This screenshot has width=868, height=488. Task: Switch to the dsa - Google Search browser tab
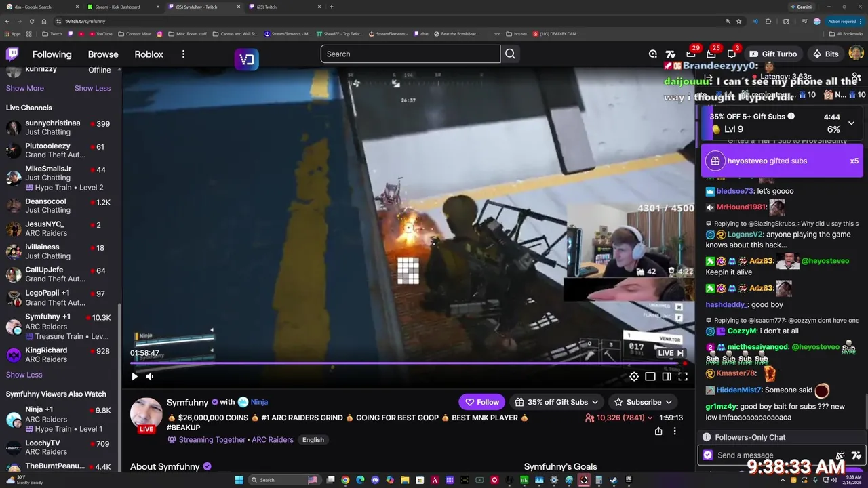tap(41, 7)
